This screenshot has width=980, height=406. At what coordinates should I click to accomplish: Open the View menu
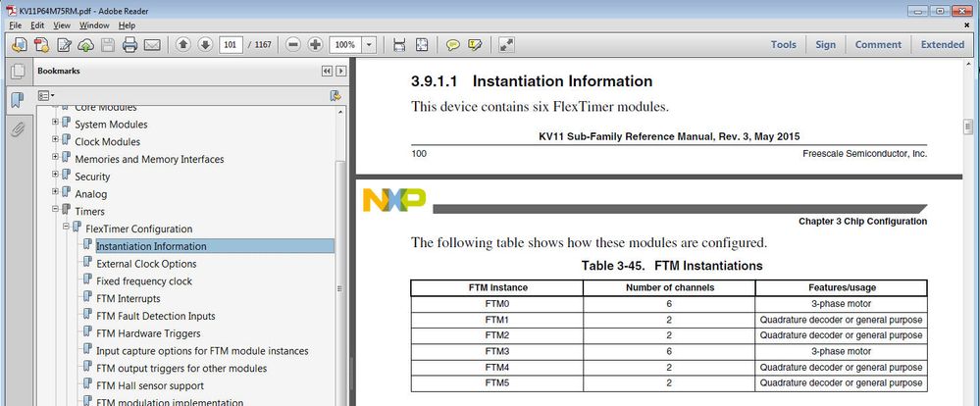62,25
